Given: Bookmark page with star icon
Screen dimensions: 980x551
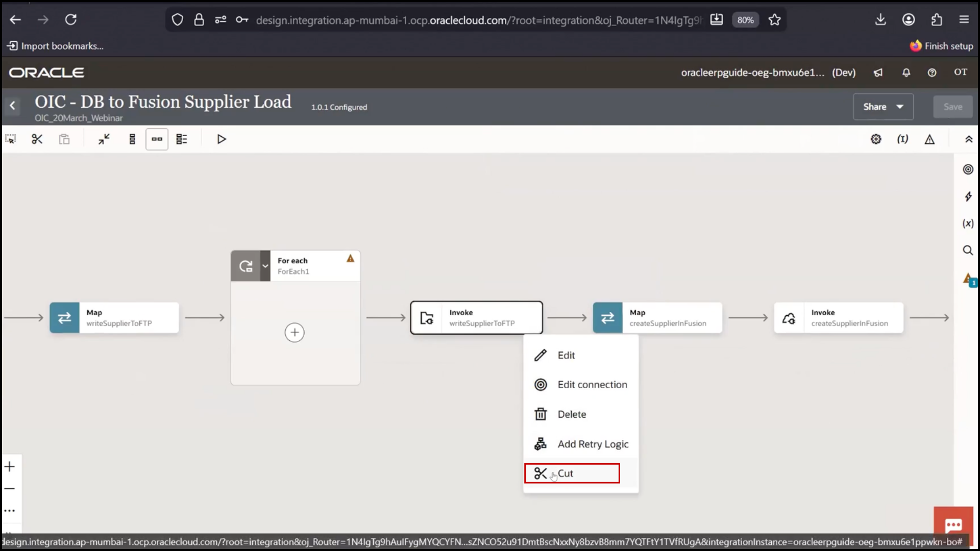Looking at the screenshot, I should 775,20.
